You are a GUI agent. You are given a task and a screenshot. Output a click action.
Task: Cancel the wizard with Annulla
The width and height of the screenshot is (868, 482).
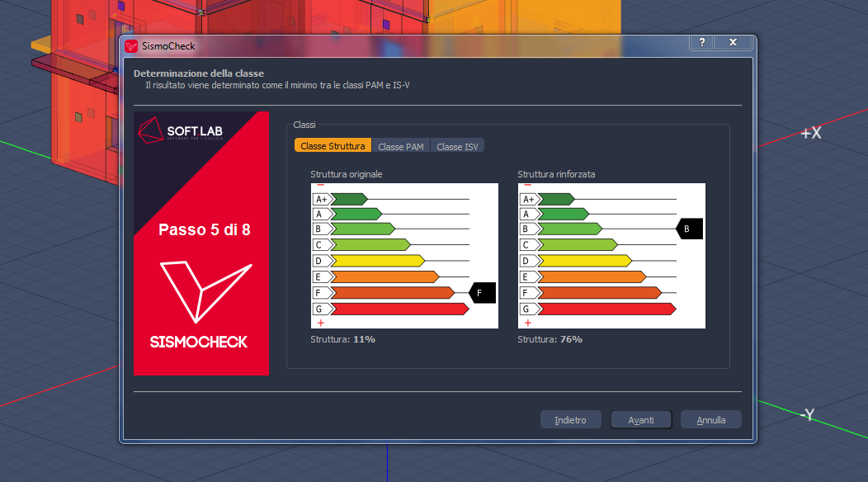[710, 420]
